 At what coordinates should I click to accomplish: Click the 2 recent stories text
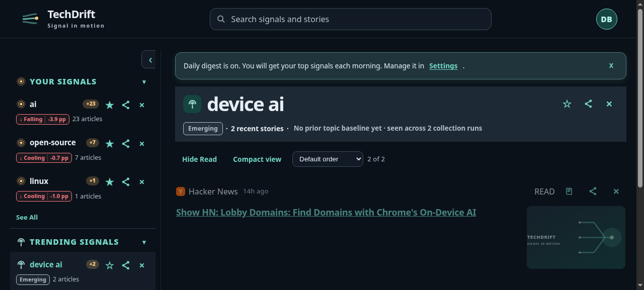257,129
